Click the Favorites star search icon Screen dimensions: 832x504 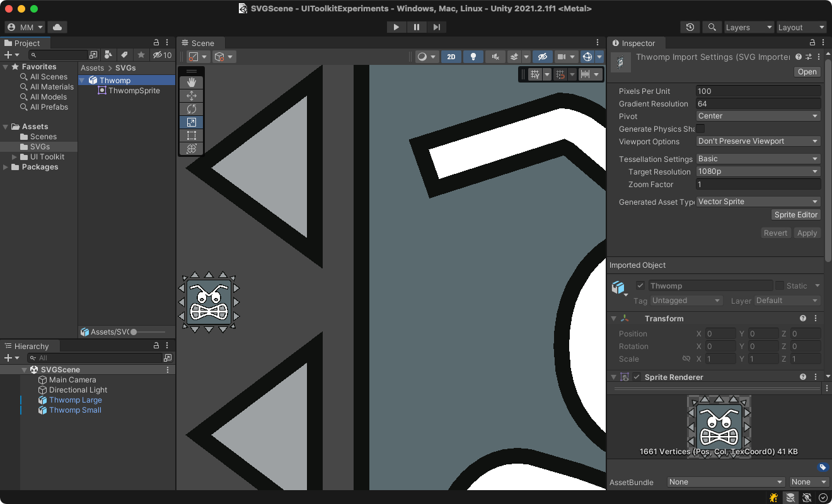141,55
